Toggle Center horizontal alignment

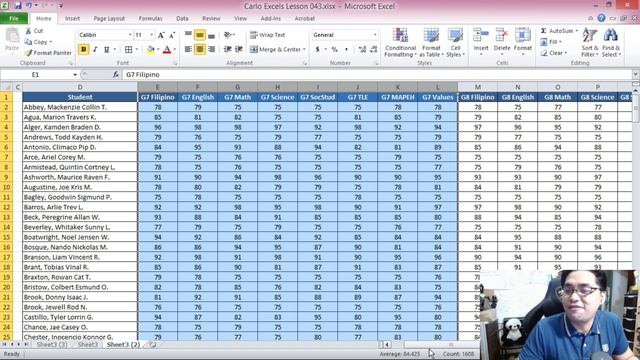tap(200, 49)
